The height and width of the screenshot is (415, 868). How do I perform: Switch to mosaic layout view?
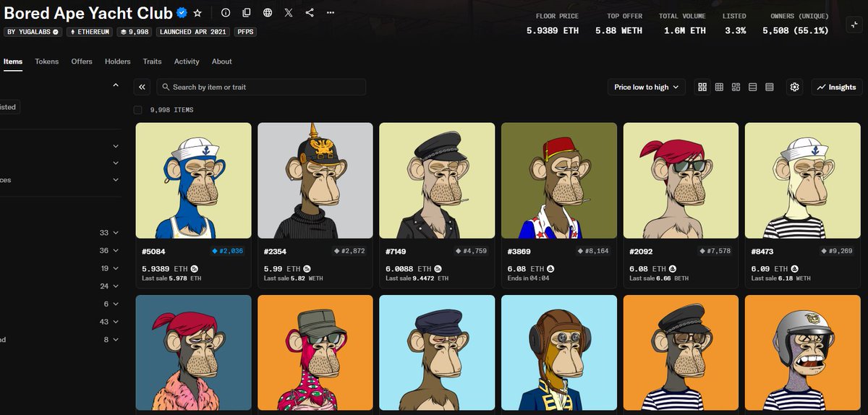point(736,87)
